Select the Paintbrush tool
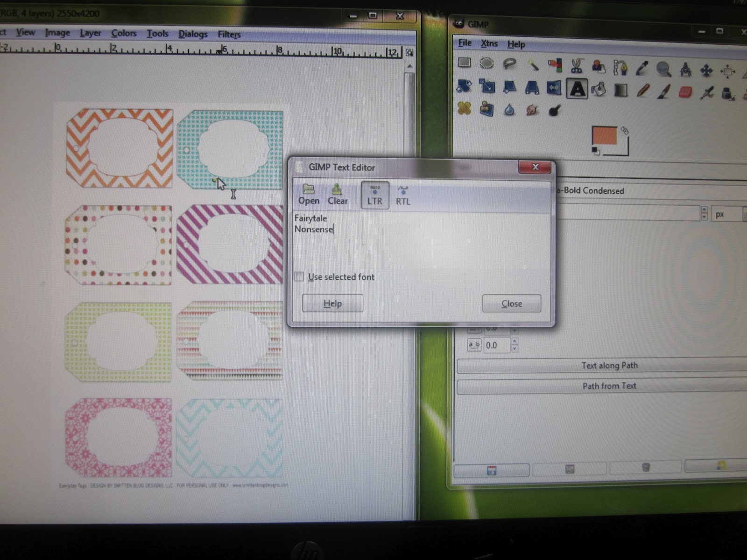Screen dimensions: 747x560 (x=664, y=91)
